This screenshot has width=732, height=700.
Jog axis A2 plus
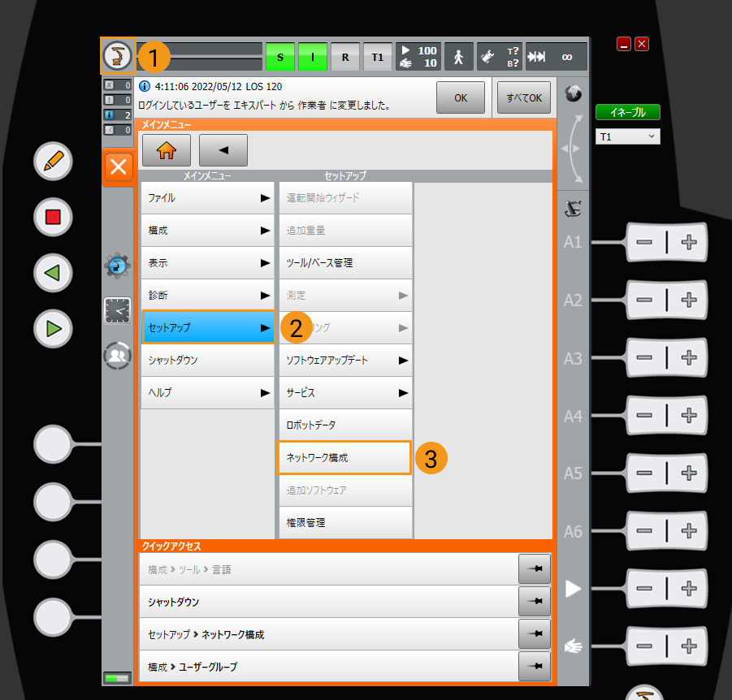(689, 300)
